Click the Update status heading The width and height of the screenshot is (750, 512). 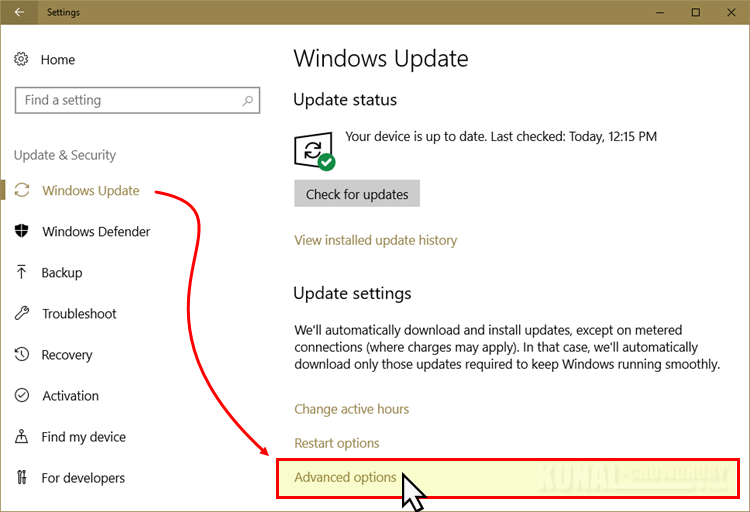tap(345, 100)
